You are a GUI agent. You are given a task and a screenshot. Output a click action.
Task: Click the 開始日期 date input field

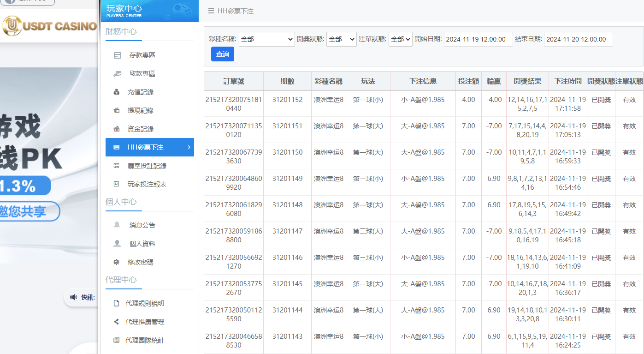(x=478, y=39)
